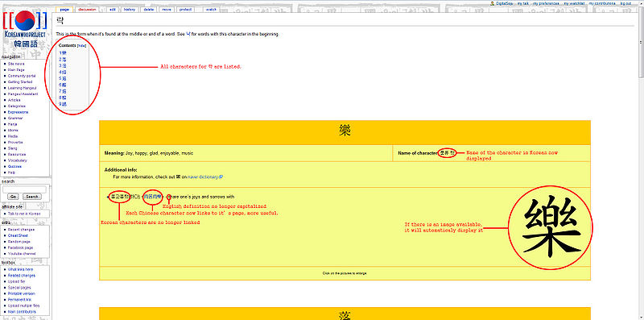Open Grammar in navigation
The image size is (644, 320).
(x=15, y=118)
